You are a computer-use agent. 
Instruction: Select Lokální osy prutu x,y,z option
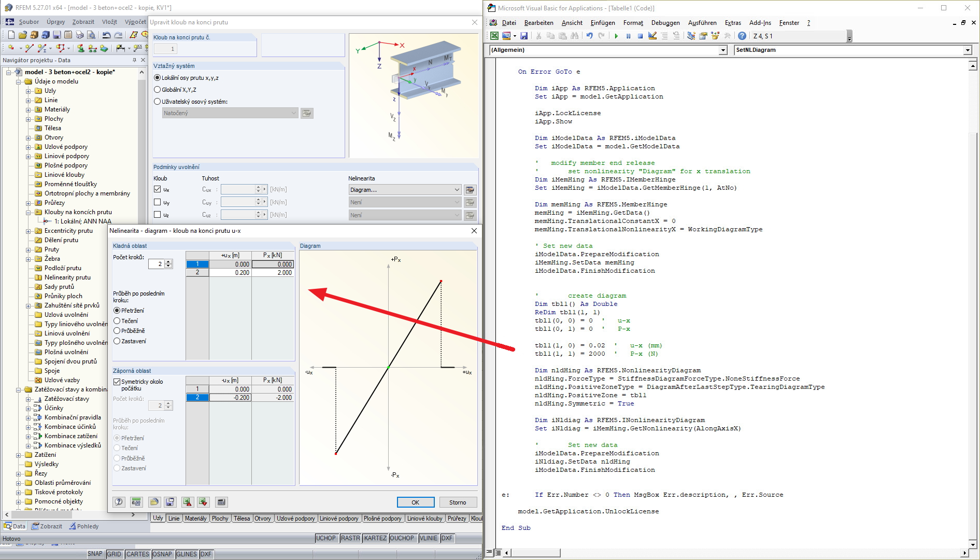(x=158, y=78)
